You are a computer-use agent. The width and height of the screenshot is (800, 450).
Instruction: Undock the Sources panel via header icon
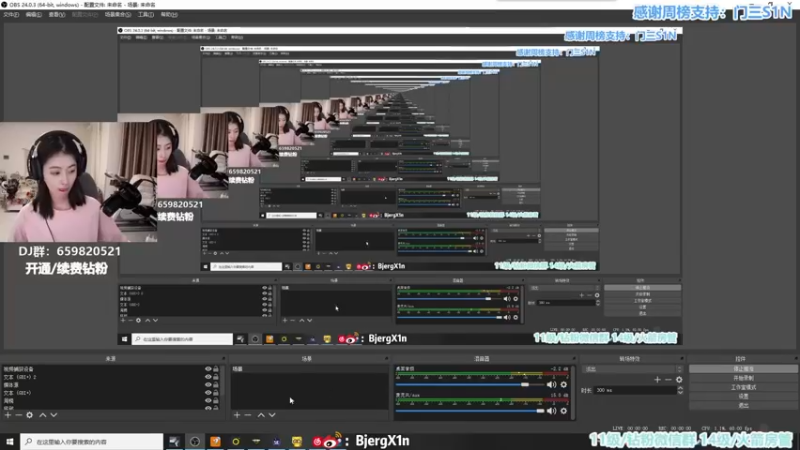click(223, 359)
